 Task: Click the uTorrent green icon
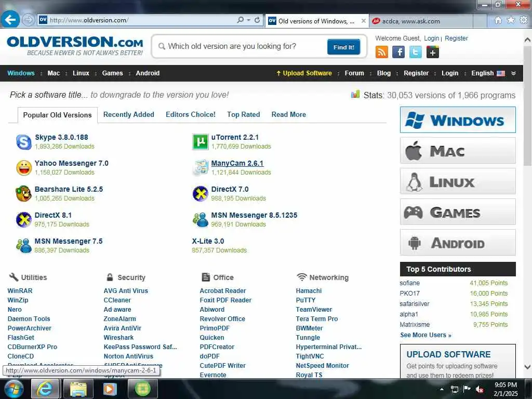tap(200, 142)
